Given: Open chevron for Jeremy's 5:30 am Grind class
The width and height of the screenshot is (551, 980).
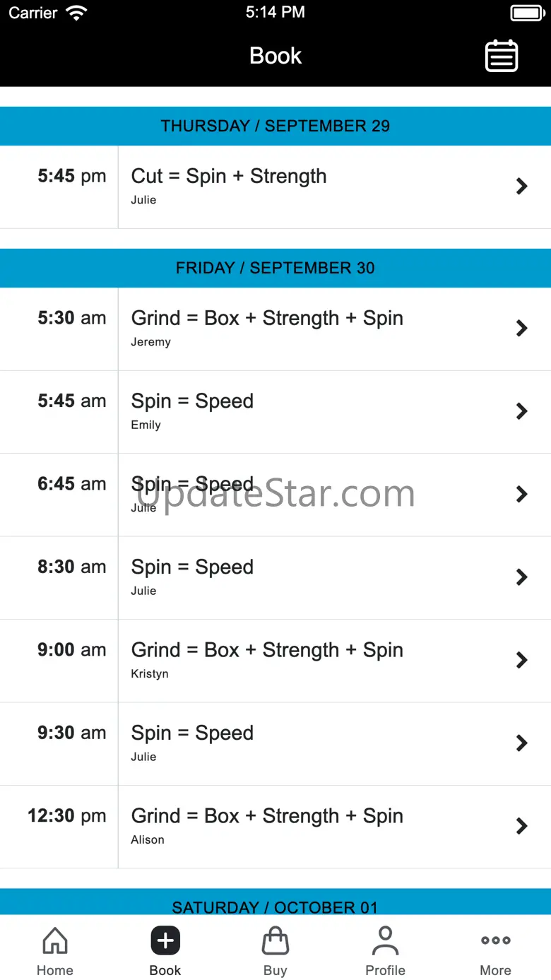Looking at the screenshot, I should [x=521, y=329].
